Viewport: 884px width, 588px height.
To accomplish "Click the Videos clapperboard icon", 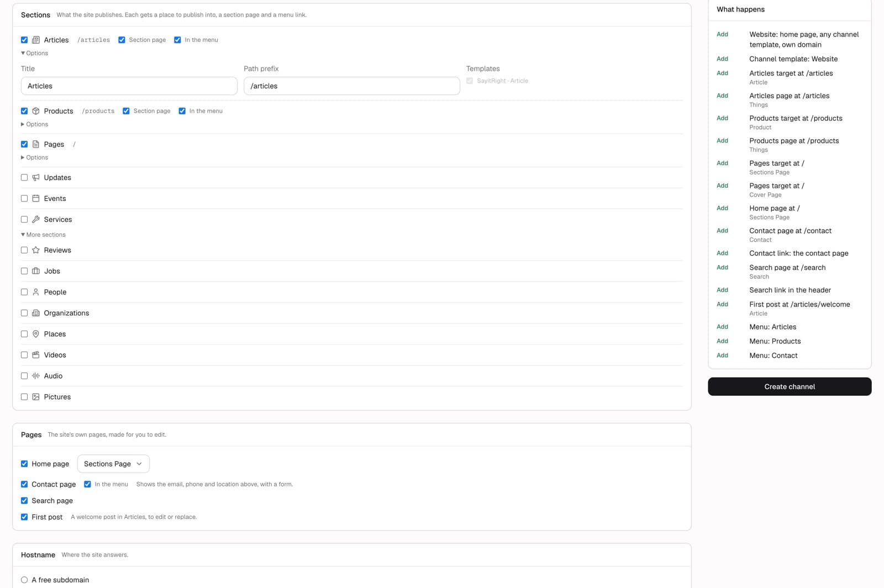I will [36, 355].
